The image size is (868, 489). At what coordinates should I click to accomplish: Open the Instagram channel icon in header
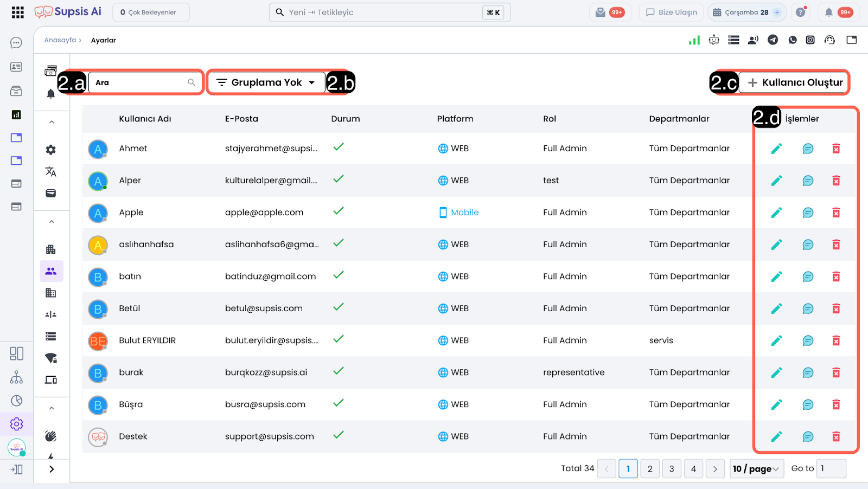[x=810, y=40]
